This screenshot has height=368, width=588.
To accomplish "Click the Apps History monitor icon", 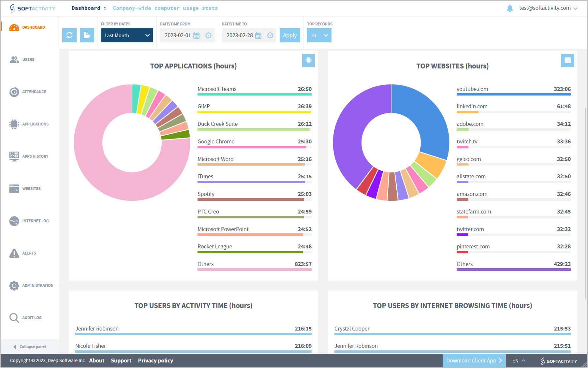I will pos(14,156).
